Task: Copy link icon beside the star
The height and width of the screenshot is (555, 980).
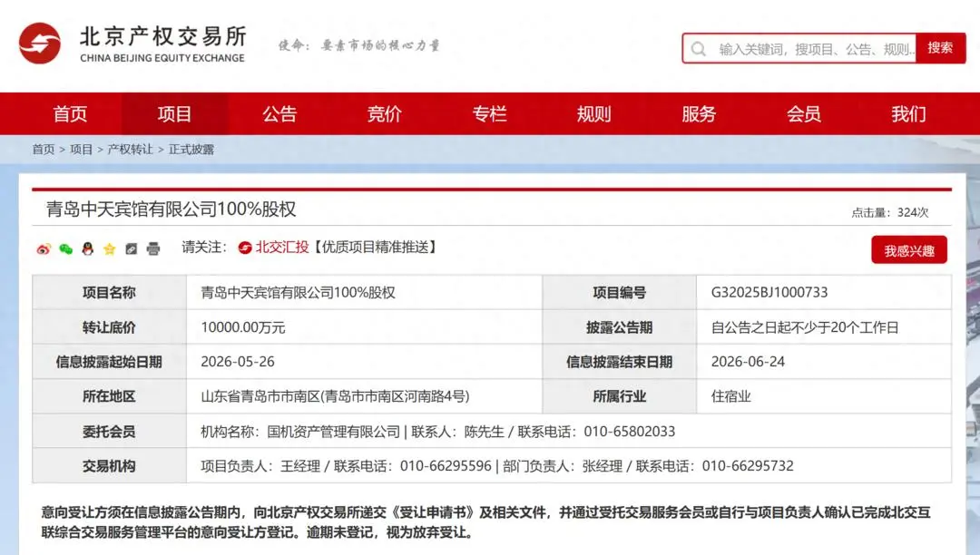Action: [132, 249]
